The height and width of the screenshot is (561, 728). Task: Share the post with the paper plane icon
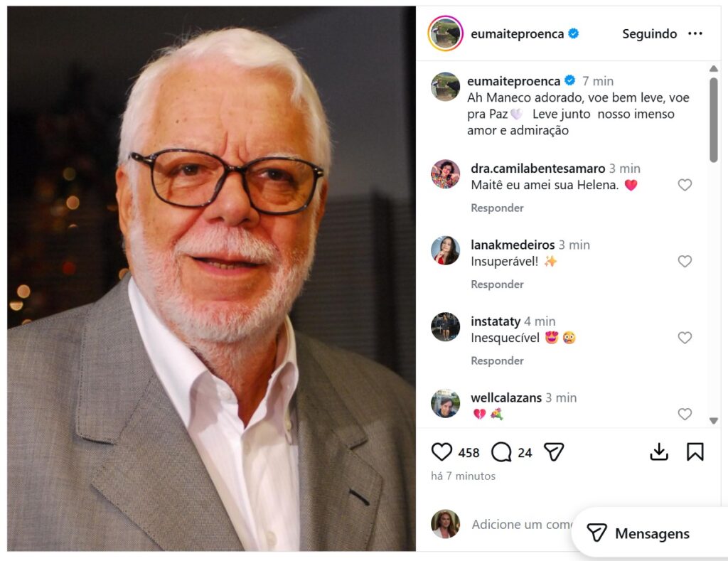tap(554, 452)
